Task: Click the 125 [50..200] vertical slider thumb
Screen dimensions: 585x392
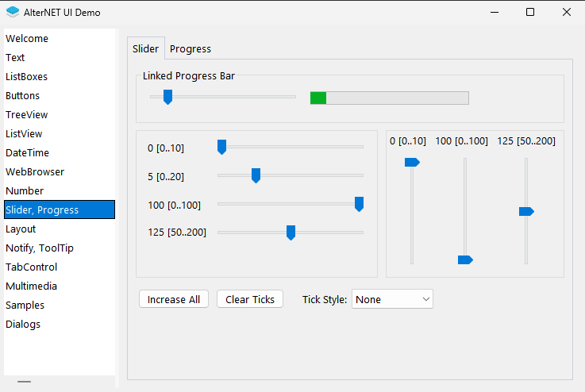Action: pos(526,212)
